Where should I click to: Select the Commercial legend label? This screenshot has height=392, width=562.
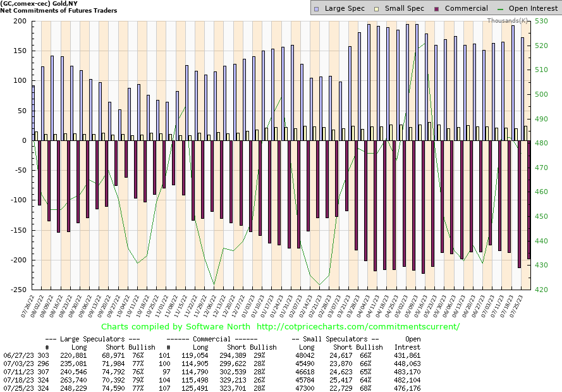[x=466, y=8]
